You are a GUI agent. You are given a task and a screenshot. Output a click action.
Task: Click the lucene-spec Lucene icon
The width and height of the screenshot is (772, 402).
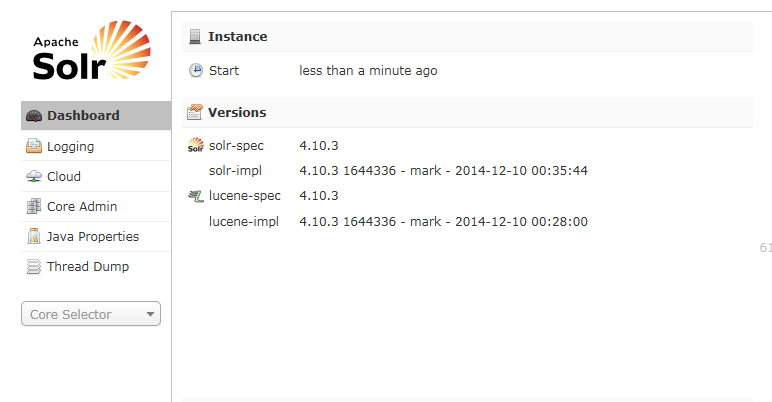pyautogui.click(x=196, y=196)
